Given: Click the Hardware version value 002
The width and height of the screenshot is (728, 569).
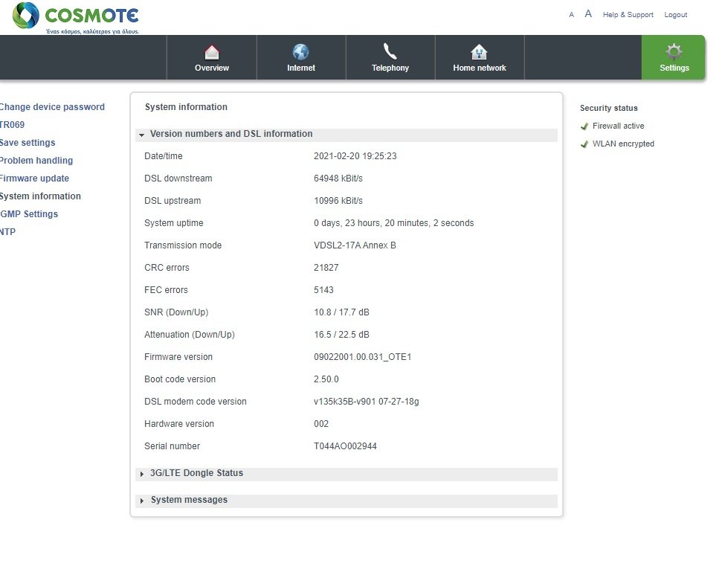Looking at the screenshot, I should tap(320, 424).
